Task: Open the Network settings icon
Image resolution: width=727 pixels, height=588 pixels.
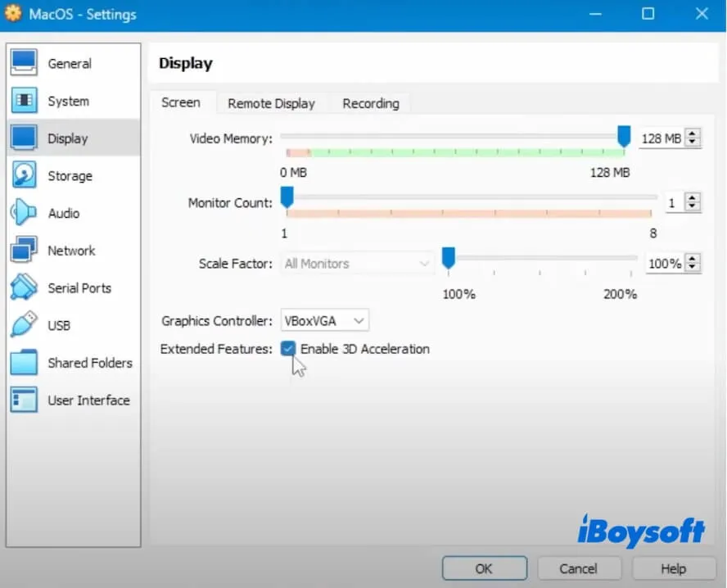Action: (x=25, y=251)
